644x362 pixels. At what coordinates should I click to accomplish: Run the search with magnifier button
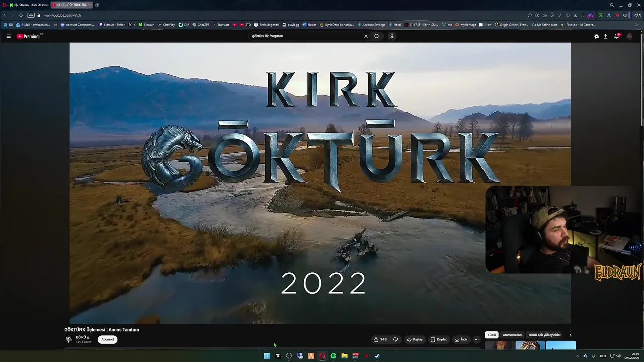point(376,36)
